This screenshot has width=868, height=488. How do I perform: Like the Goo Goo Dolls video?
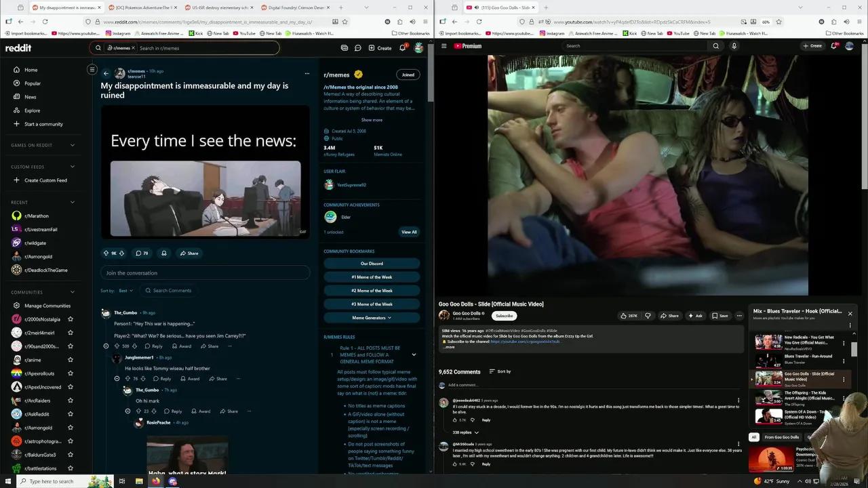click(x=629, y=316)
